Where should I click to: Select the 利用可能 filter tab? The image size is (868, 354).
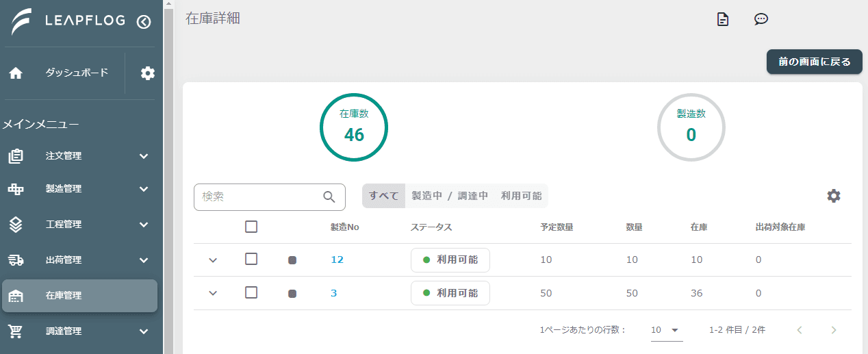[x=521, y=196]
